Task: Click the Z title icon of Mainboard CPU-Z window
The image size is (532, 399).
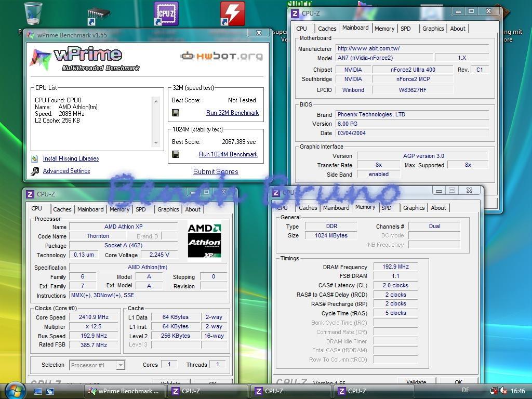Action: tap(295, 14)
